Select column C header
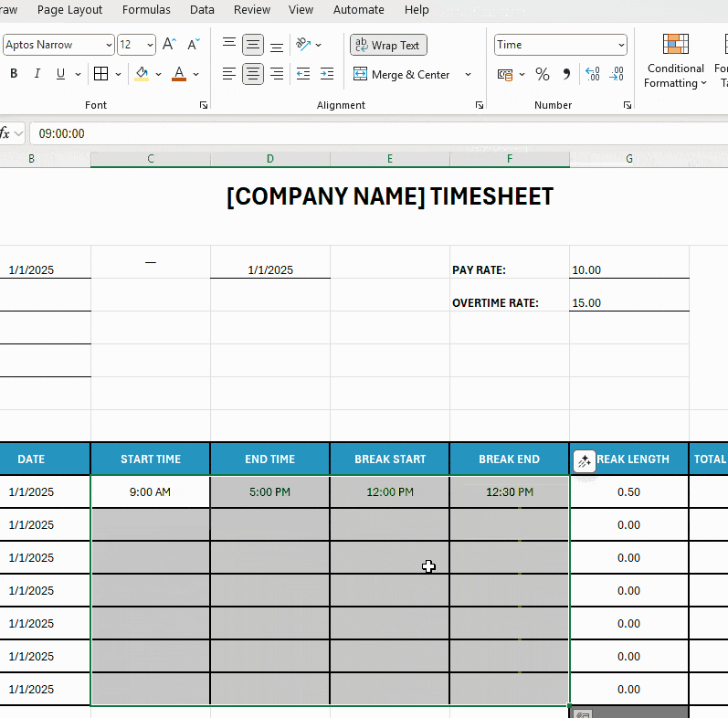The image size is (728, 718). point(151,159)
